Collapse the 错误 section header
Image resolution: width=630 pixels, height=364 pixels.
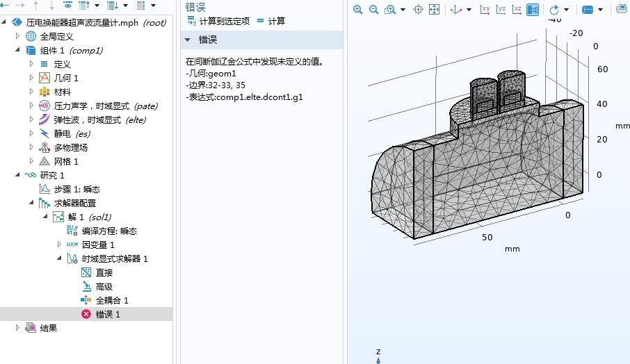(188, 40)
